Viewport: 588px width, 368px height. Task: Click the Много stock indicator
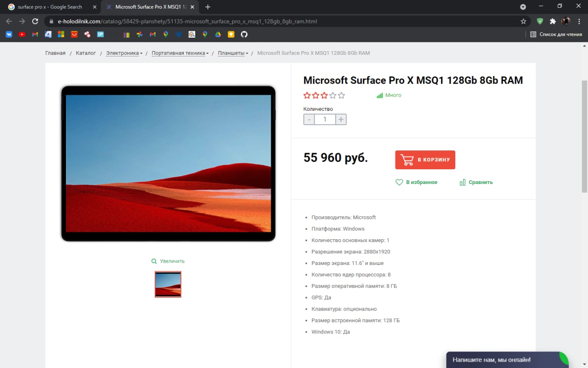389,95
